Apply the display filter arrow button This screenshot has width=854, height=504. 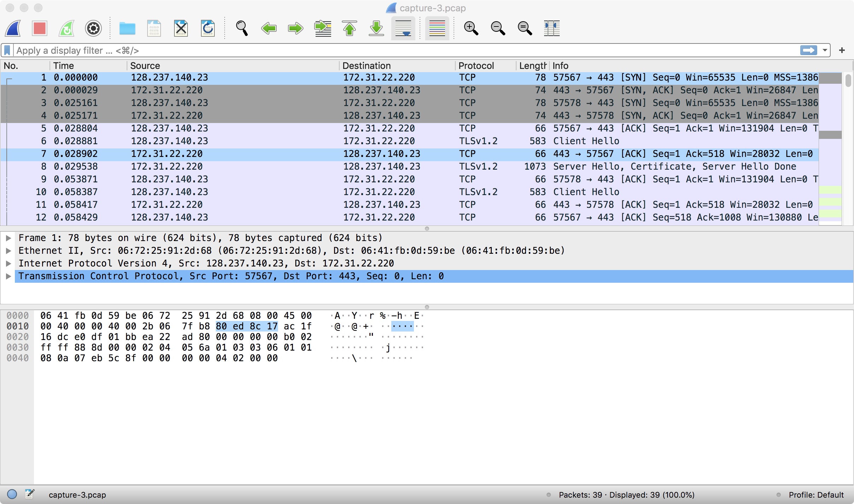(x=808, y=51)
